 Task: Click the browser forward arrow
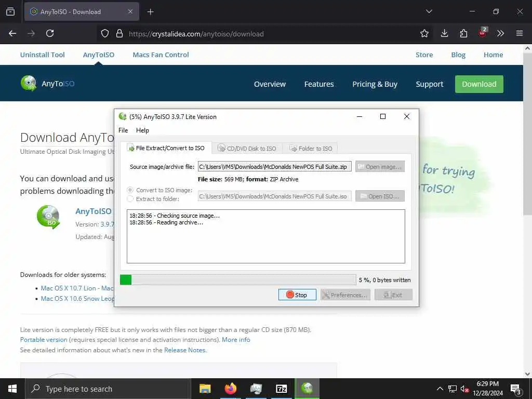(31, 33)
